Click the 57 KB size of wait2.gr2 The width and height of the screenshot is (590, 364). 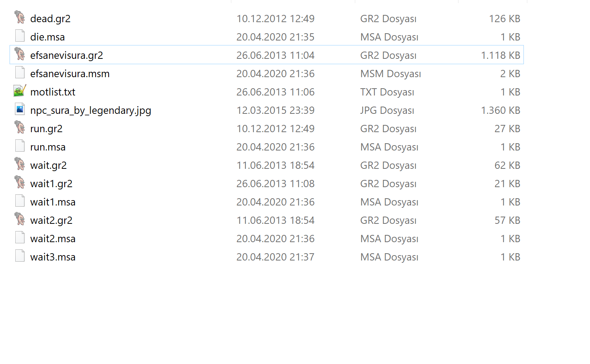click(x=507, y=220)
